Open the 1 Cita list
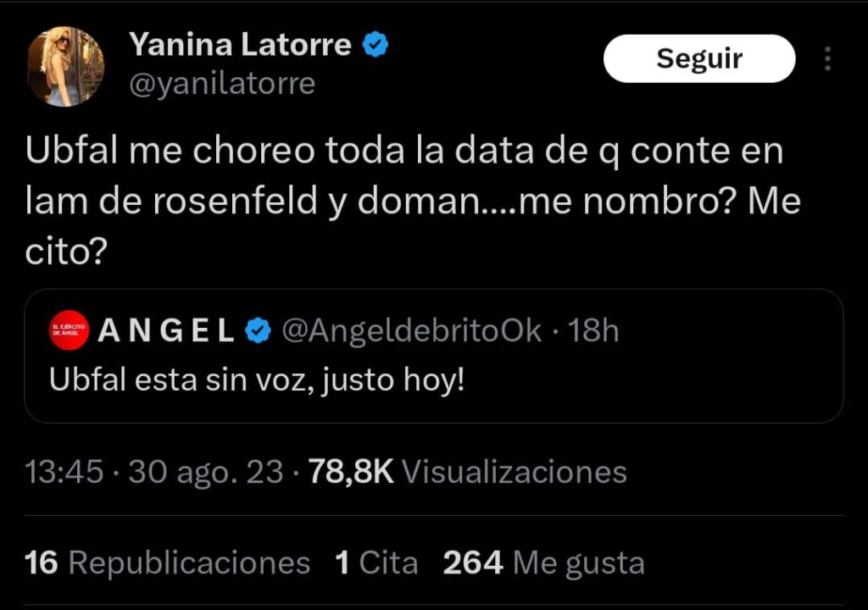The image size is (868, 610). pos(376,563)
